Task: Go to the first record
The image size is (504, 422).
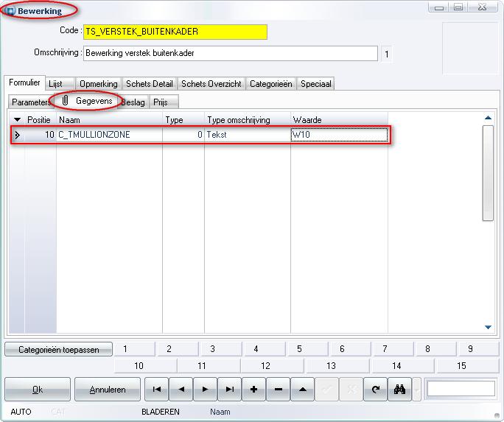Action: coord(156,390)
